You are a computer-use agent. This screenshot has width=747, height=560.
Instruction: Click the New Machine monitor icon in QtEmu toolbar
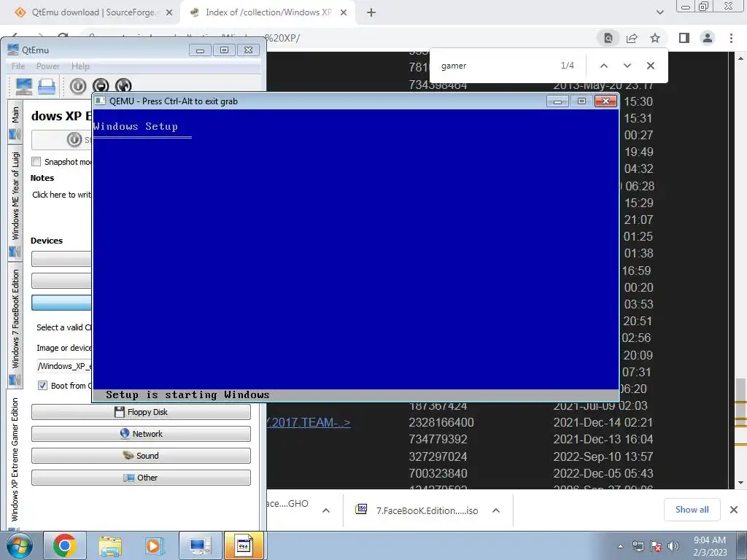coord(24,86)
